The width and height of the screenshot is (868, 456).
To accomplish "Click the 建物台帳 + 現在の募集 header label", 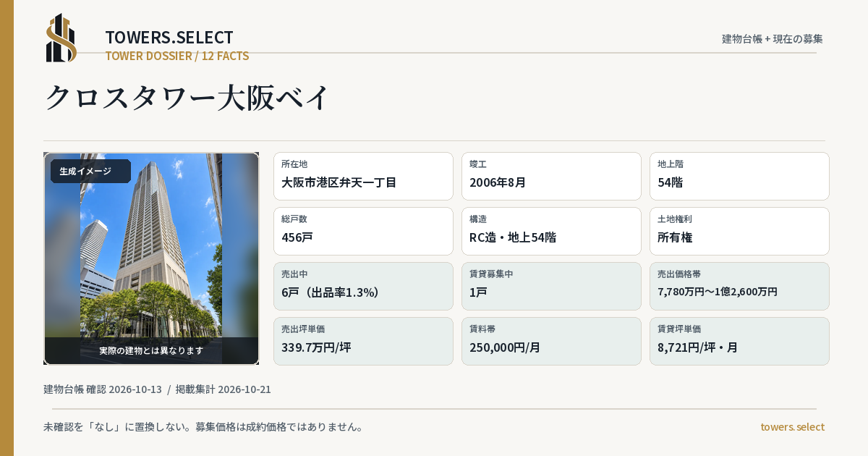I will point(773,38).
